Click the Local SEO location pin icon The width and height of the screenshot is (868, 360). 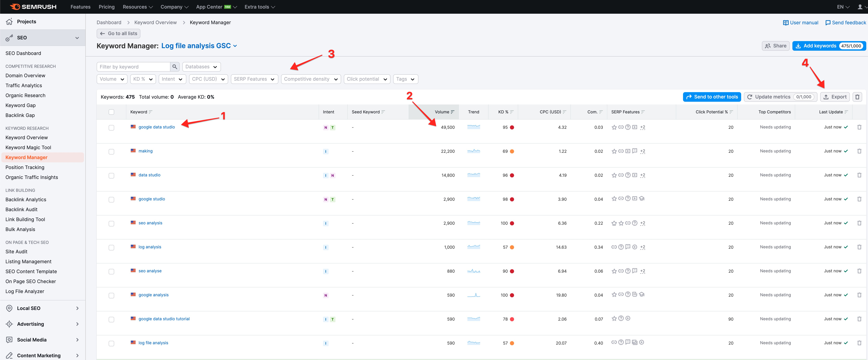tap(9, 308)
